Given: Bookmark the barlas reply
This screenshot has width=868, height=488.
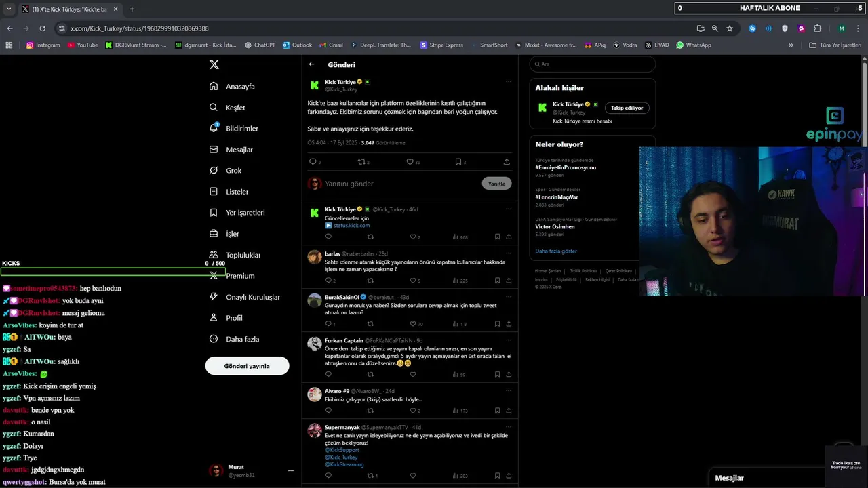Looking at the screenshot, I should [497, 281].
